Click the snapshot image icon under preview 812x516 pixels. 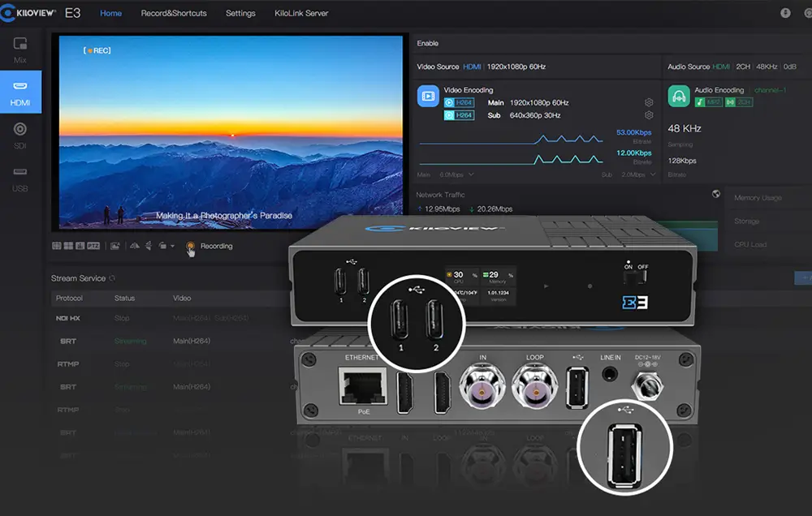pyautogui.click(x=115, y=246)
